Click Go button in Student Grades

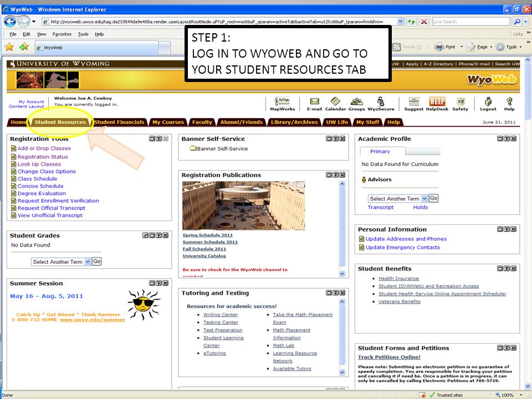(96, 261)
